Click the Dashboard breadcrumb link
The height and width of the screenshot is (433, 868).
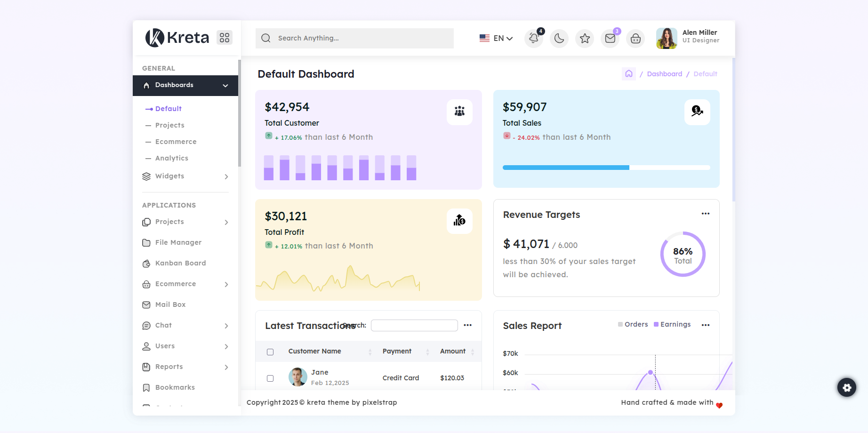pos(664,74)
